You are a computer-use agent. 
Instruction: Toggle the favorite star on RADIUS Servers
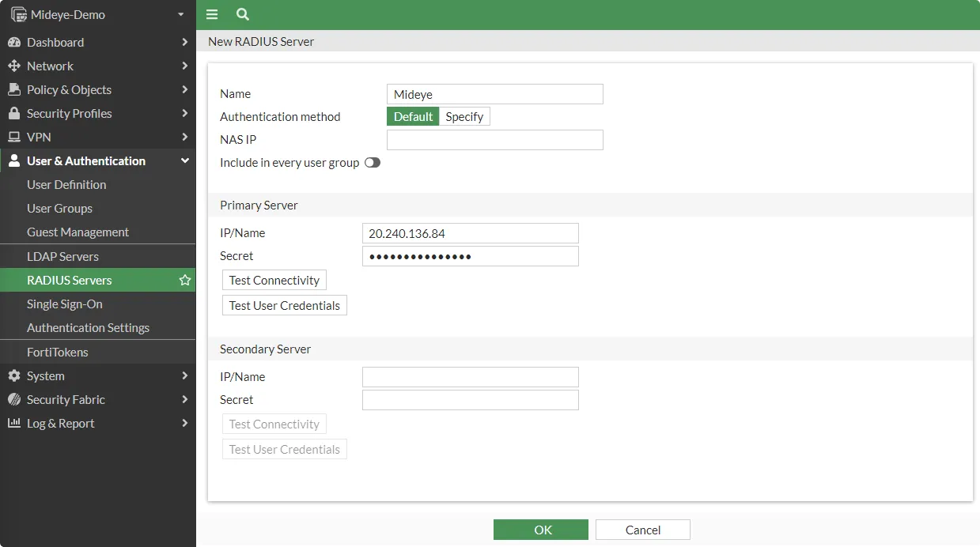pos(184,279)
